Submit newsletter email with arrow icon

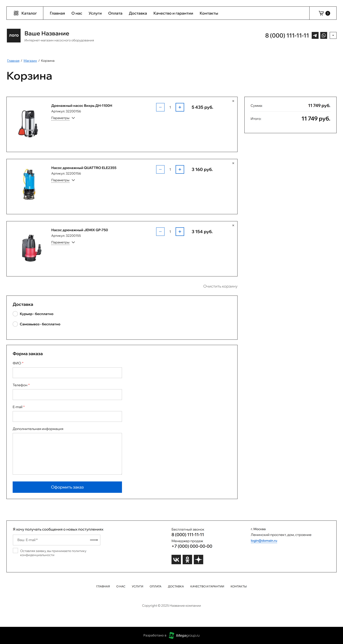click(x=94, y=540)
